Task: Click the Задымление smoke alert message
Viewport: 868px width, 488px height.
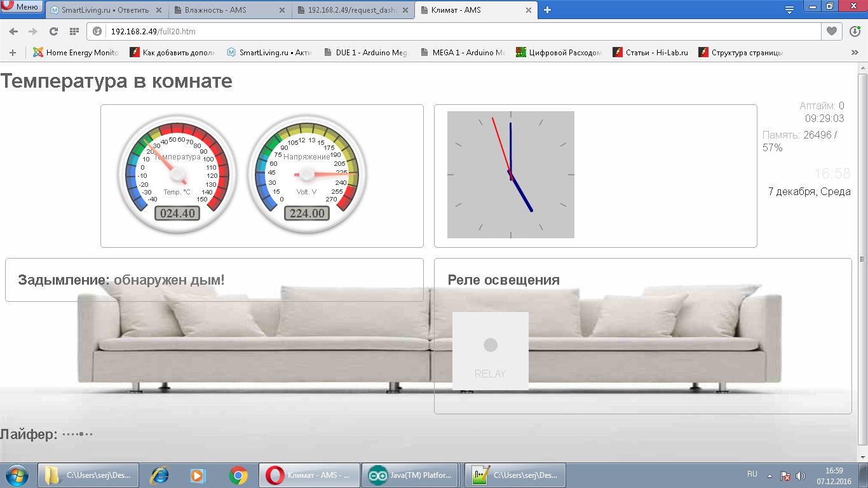Action: tap(121, 280)
